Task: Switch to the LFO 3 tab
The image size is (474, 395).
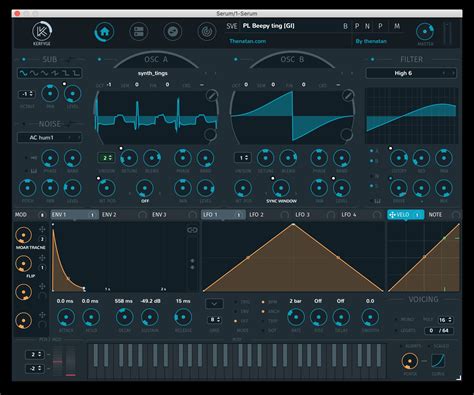Action: coord(302,215)
